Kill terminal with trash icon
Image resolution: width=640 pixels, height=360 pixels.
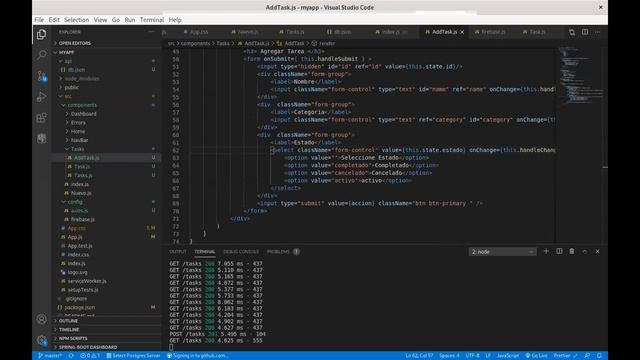572,251
